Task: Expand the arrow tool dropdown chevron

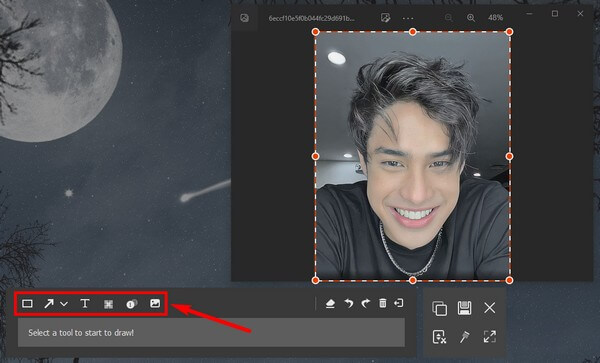Action: click(64, 304)
